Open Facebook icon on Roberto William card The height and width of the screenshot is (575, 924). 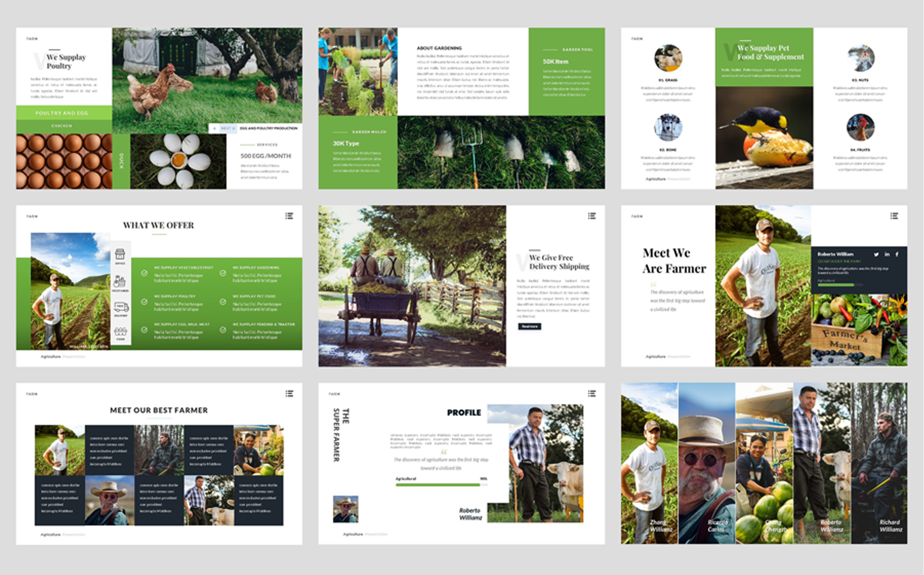(x=897, y=254)
